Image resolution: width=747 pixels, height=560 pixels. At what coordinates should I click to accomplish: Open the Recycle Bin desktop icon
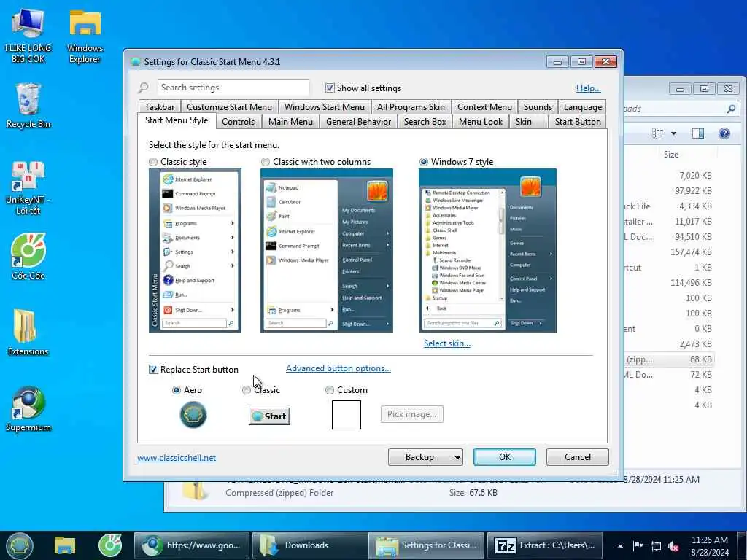28,106
